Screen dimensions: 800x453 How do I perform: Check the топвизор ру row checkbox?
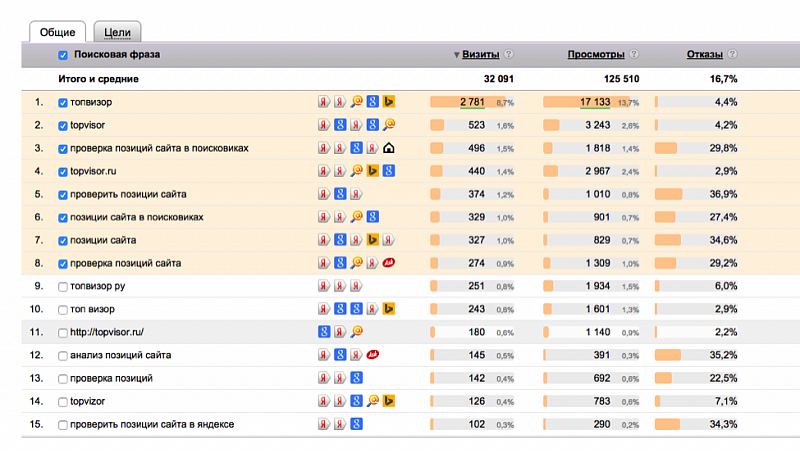coord(63,287)
